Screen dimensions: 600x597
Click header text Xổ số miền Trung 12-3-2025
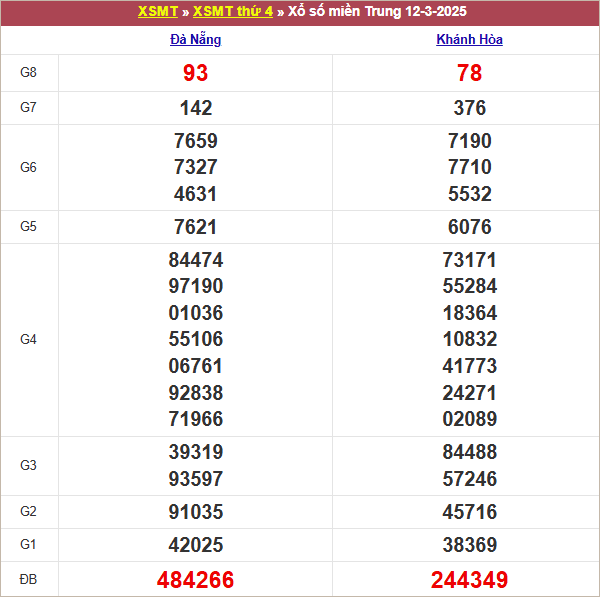click(377, 11)
